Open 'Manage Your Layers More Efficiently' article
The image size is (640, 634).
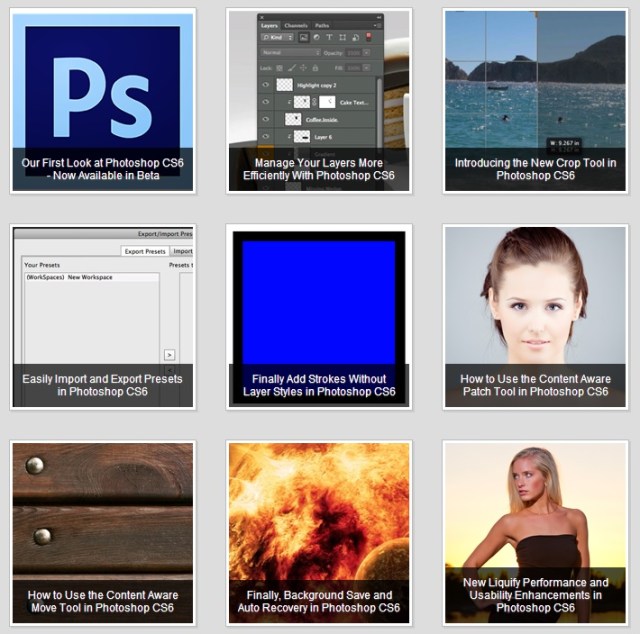(x=319, y=101)
